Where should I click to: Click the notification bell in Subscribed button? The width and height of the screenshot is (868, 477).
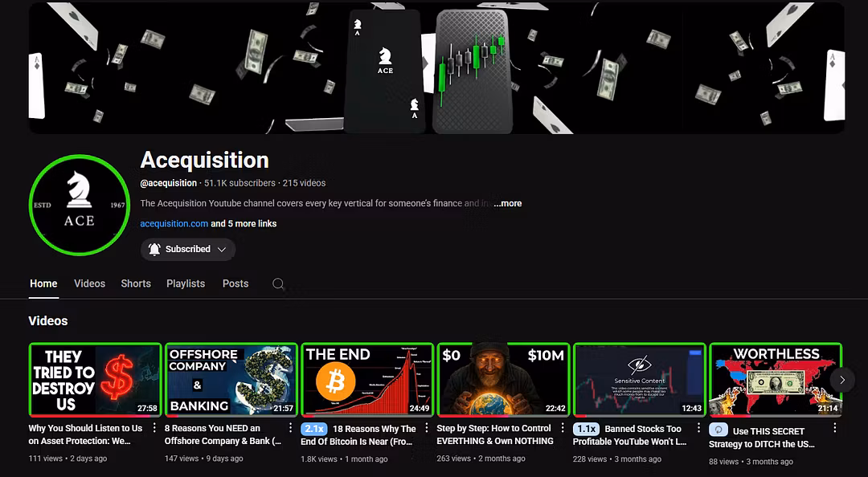(x=154, y=249)
